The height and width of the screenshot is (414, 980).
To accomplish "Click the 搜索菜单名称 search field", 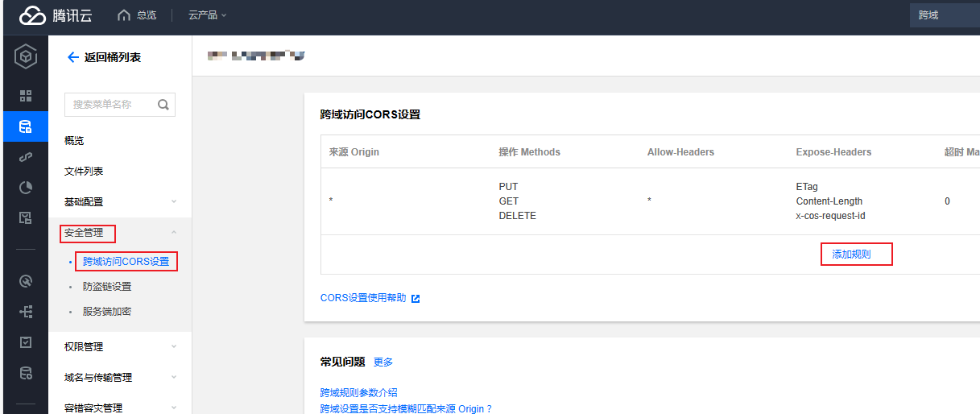I will tap(111, 105).
